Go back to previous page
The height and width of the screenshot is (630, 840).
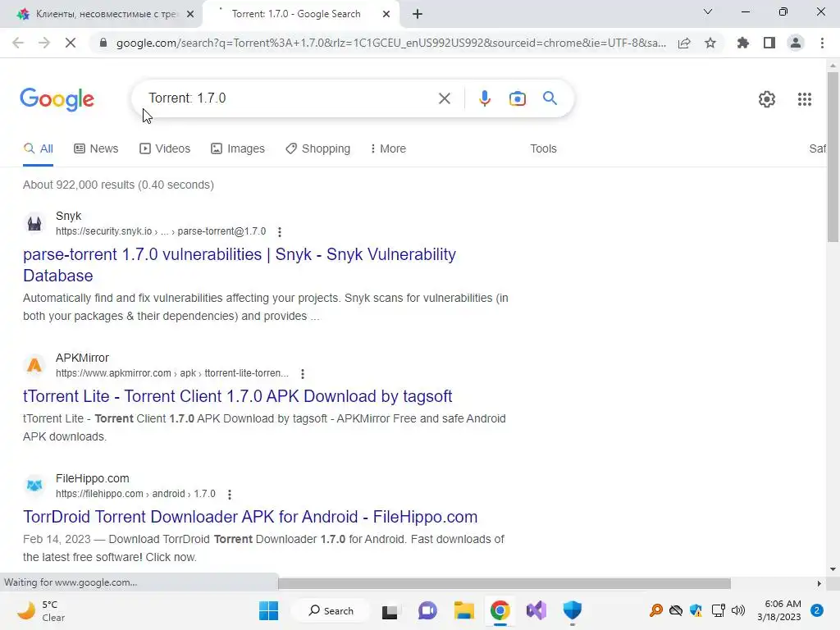point(18,43)
